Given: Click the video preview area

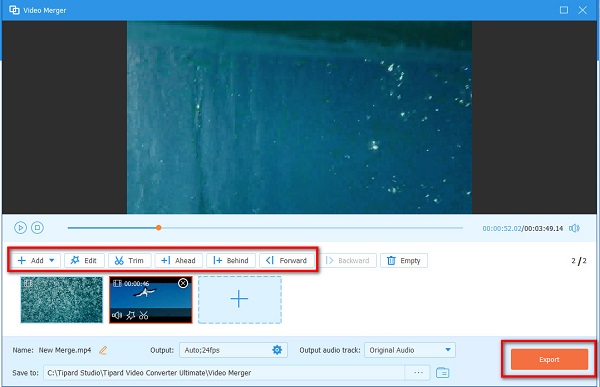Looking at the screenshot, I should [x=299, y=117].
